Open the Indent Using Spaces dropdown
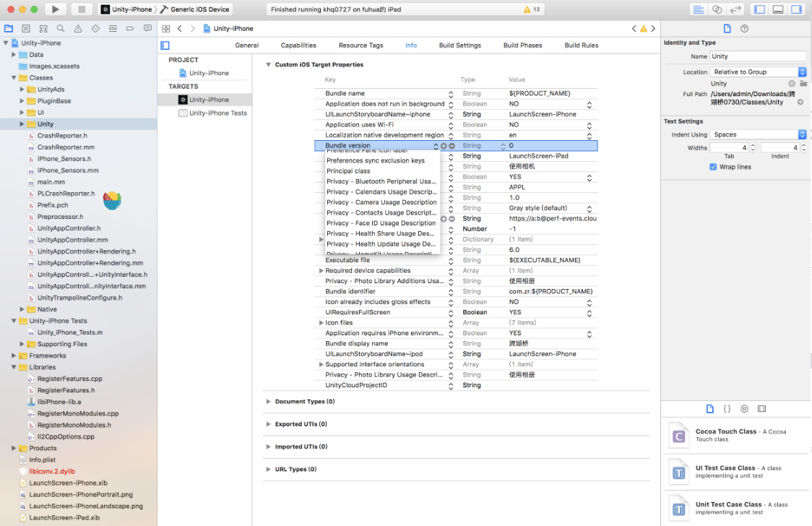This screenshot has height=526, width=812. 758,134
